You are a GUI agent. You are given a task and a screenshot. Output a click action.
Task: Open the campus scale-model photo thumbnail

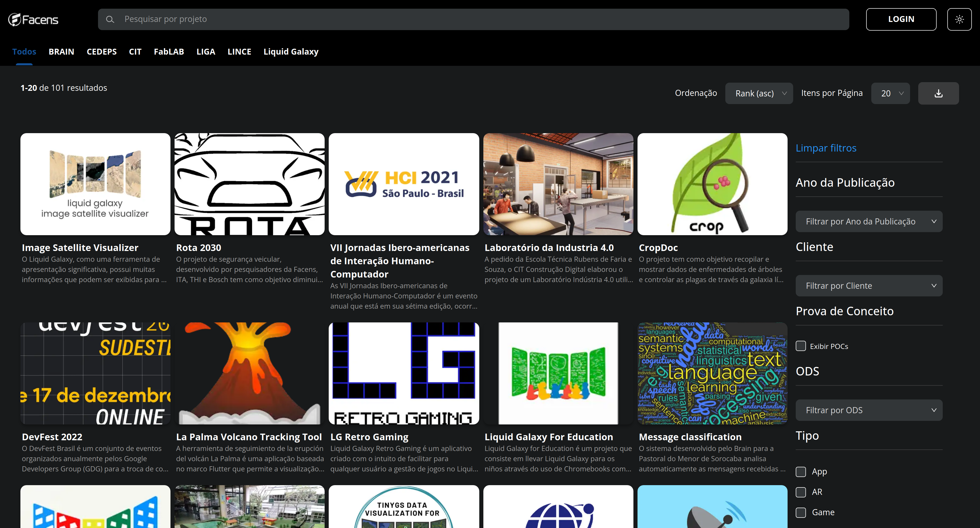(249, 506)
